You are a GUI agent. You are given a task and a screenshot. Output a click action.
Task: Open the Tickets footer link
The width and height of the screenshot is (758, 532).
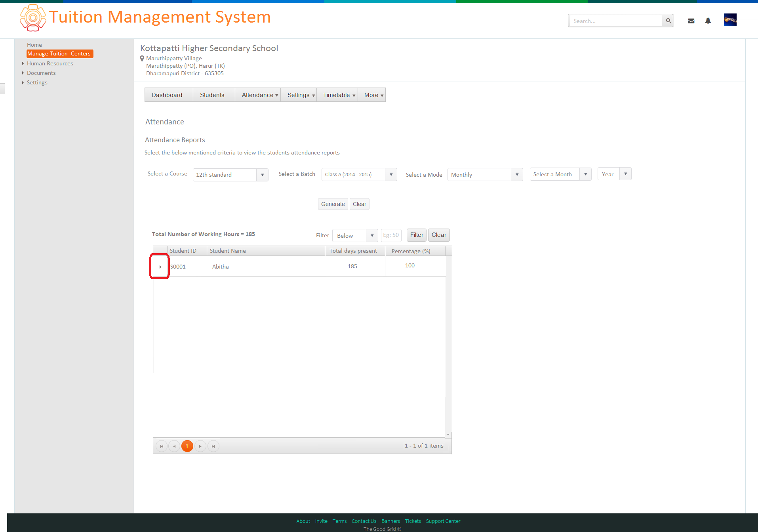tap(413, 521)
